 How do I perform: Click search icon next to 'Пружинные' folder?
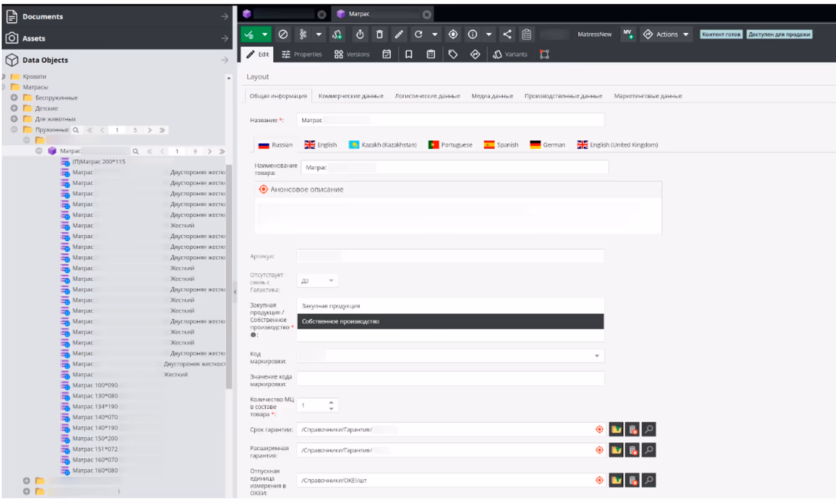pos(76,130)
